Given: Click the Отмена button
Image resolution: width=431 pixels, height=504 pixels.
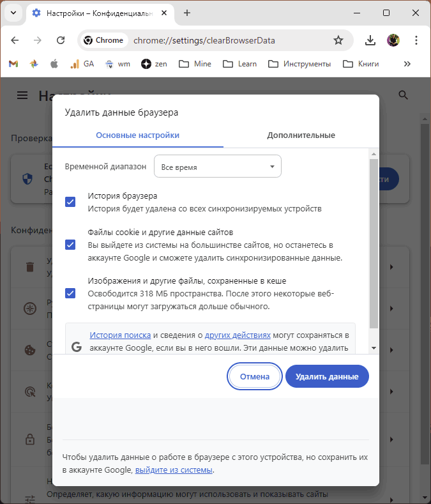Looking at the screenshot, I should (255, 376).
